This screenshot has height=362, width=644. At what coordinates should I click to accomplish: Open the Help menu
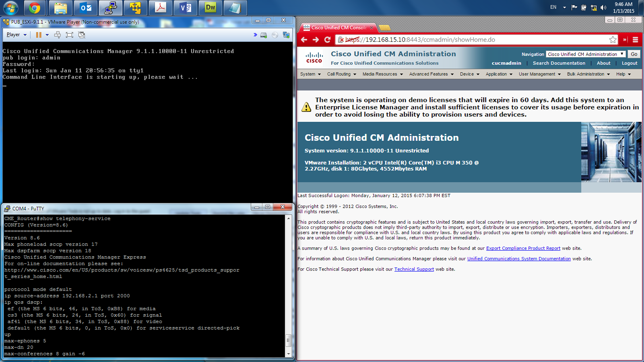pyautogui.click(x=623, y=74)
